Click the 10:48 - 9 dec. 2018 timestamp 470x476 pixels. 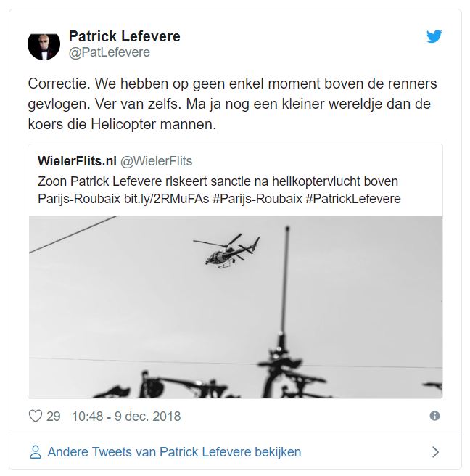click(x=126, y=416)
